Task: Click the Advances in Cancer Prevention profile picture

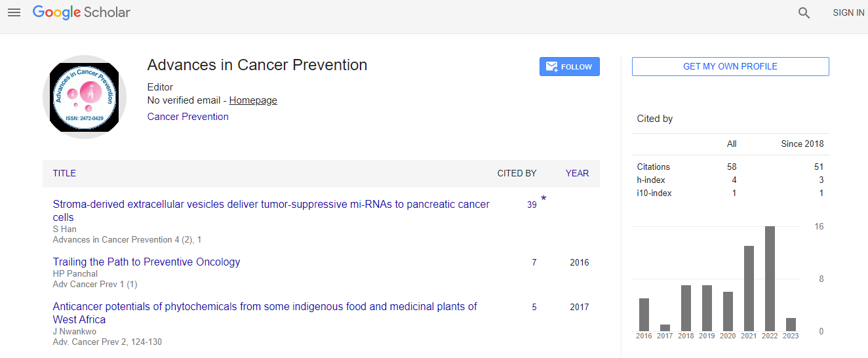Action: point(85,96)
